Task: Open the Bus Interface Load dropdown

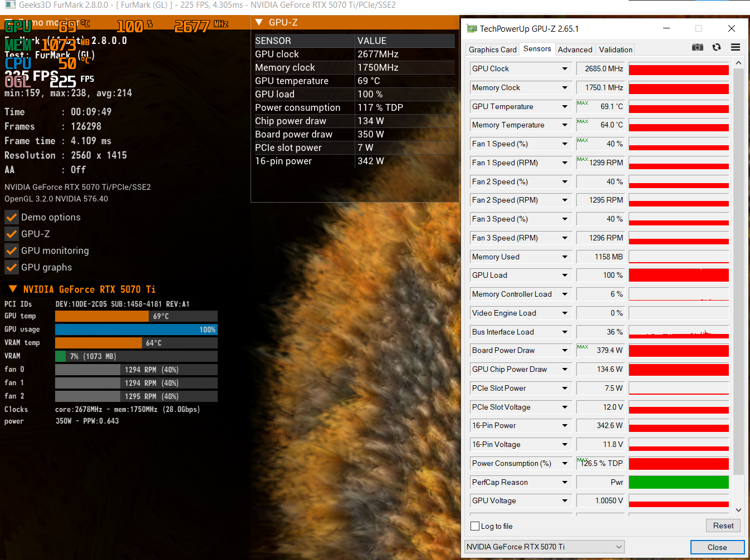Action: (565, 332)
